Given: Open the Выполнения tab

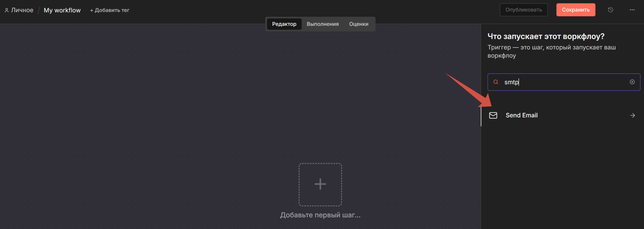Looking at the screenshot, I should coord(323,24).
